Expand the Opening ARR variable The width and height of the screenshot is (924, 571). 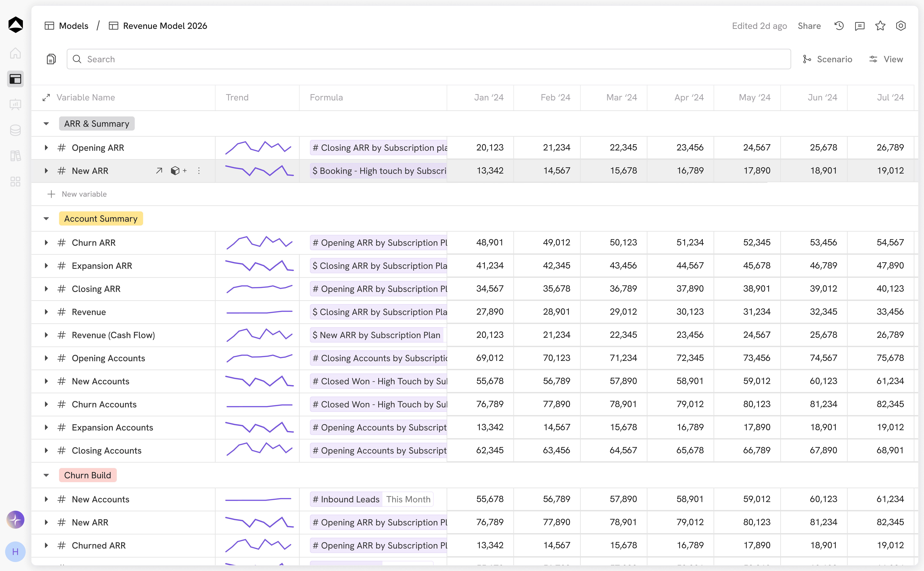pyautogui.click(x=46, y=148)
